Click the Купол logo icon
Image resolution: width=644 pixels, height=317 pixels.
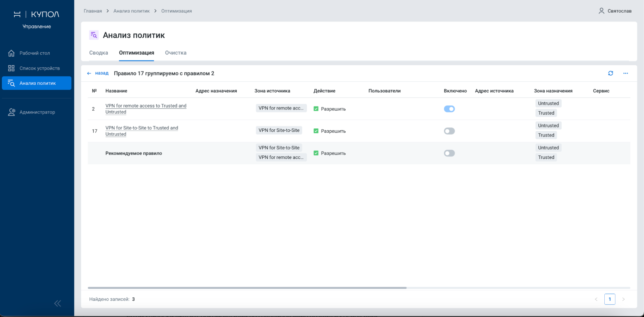(17, 14)
